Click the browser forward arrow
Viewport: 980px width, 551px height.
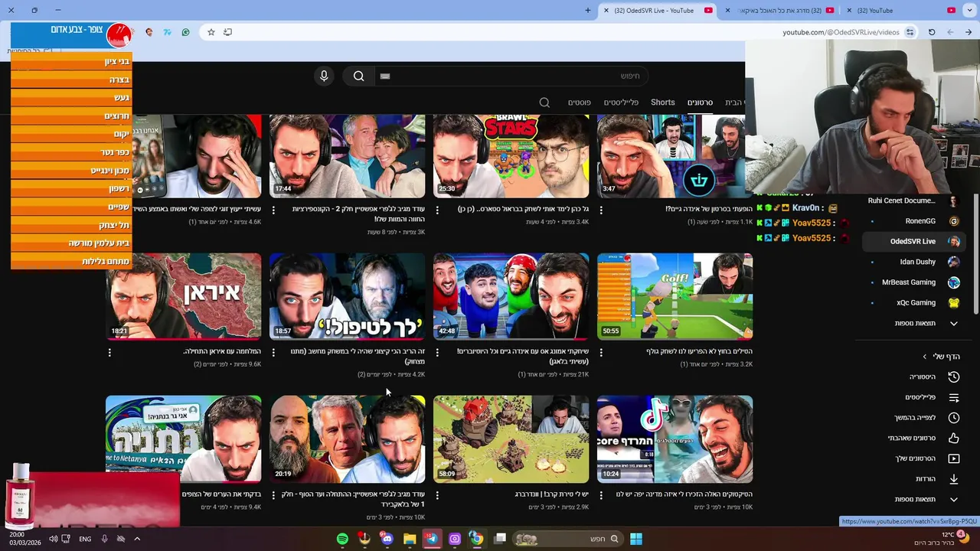950,32
